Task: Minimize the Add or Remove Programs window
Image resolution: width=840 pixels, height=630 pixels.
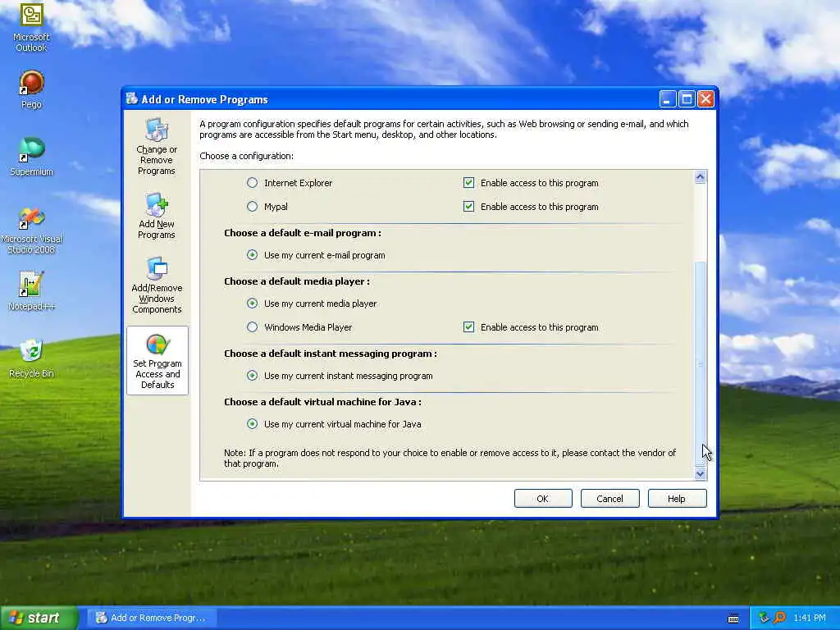Action: (667, 99)
